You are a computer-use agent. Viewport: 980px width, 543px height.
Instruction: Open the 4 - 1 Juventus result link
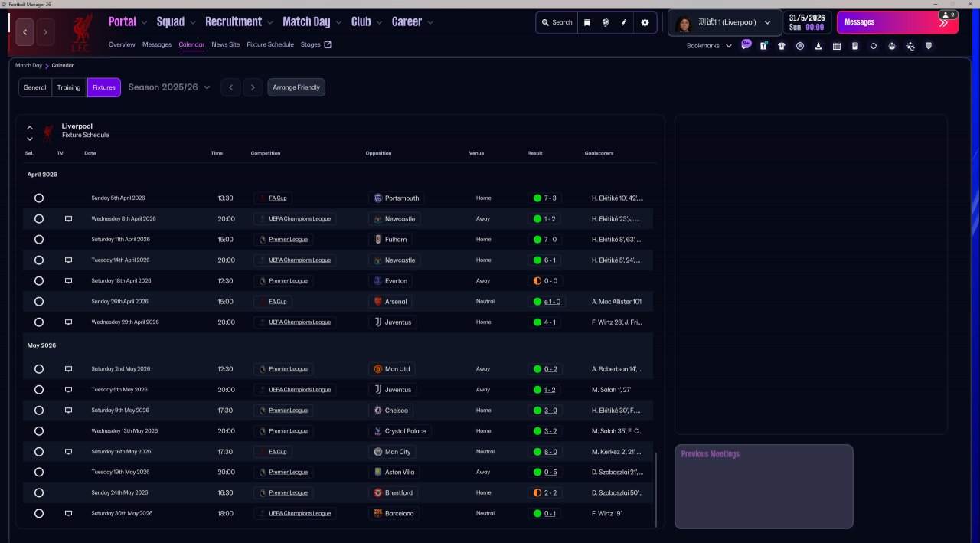point(550,322)
